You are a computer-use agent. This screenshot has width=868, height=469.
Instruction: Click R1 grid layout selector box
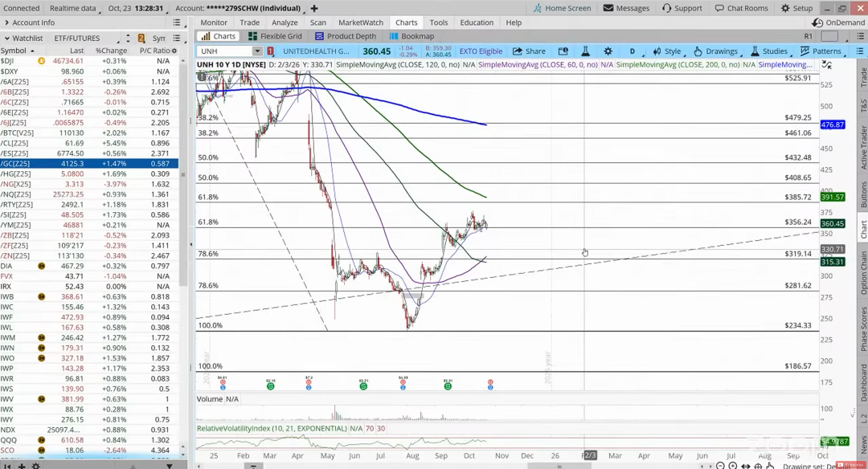point(829,36)
